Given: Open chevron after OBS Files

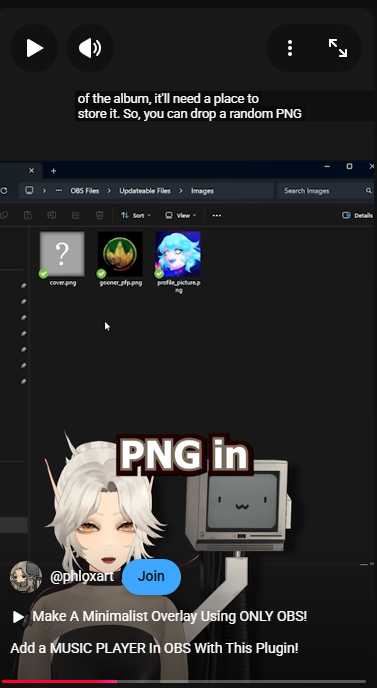Looking at the screenshot, I should point(109,191).
